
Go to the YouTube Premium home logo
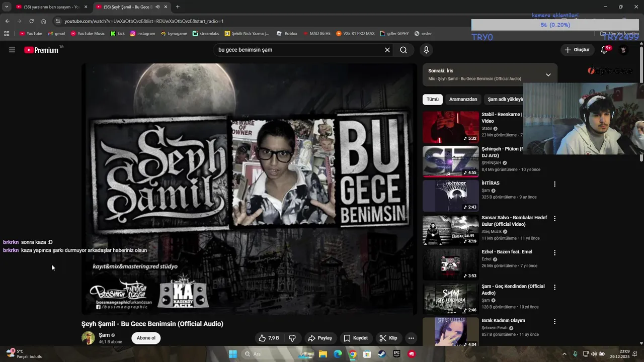[x=41, y=50]
